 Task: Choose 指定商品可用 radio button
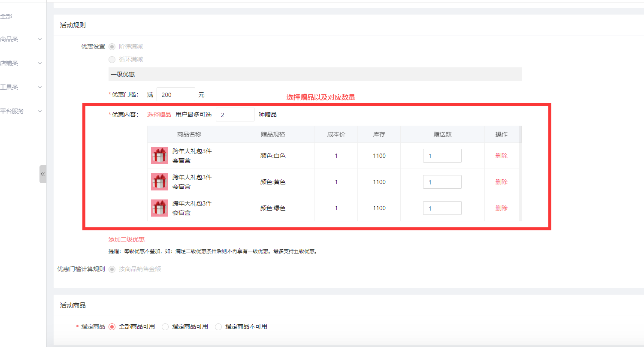[165, 326]
